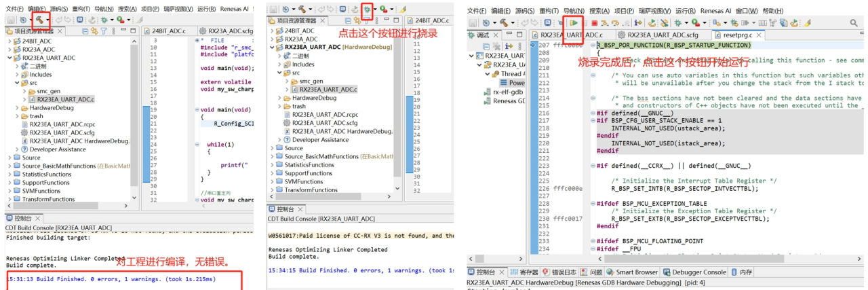Stop debugging with the red Terminate square
Image resolution: width=868 pixels, height=290 pixels.
pyautogui.click(x=594, y=23)
